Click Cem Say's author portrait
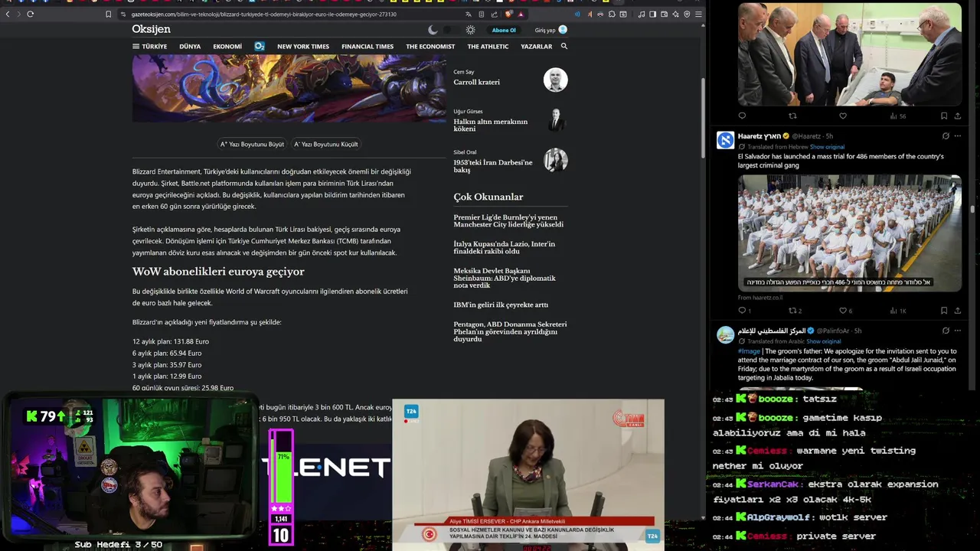 tap(556, 80)
